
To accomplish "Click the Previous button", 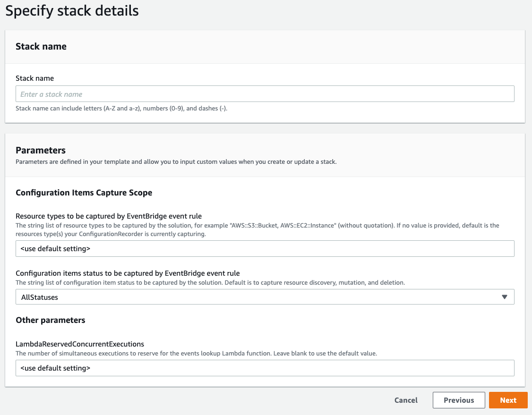I will point(459,400).
